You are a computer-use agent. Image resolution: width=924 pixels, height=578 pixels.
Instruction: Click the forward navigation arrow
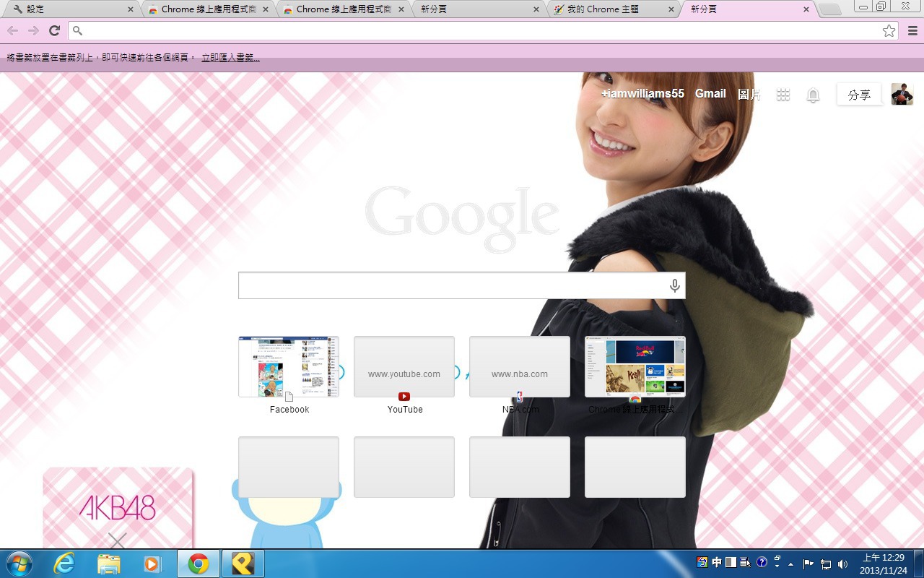(x=33, y=30)
